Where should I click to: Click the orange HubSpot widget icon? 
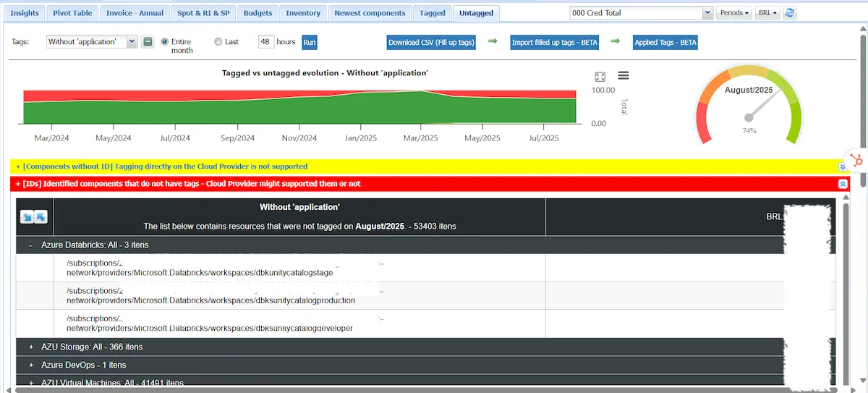(x=856, y=161)
